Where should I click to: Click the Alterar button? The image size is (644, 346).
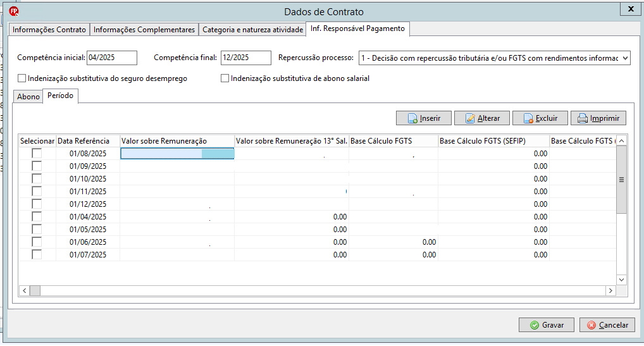click(482, 118)
